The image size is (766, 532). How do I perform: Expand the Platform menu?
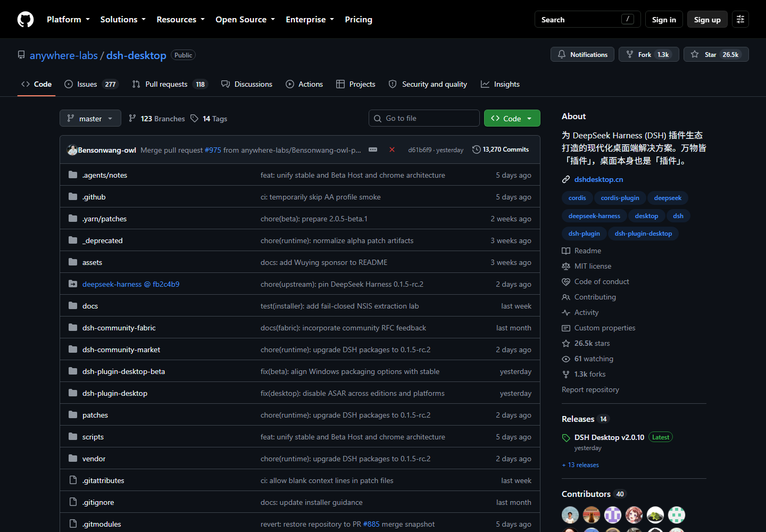pos(68,19)
